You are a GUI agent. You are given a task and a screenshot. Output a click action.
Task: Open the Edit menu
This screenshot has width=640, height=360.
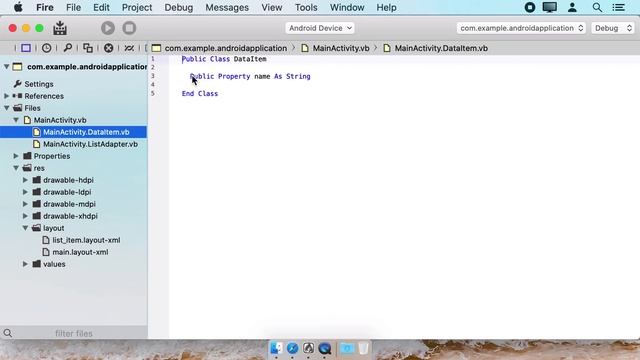point(101,7)
